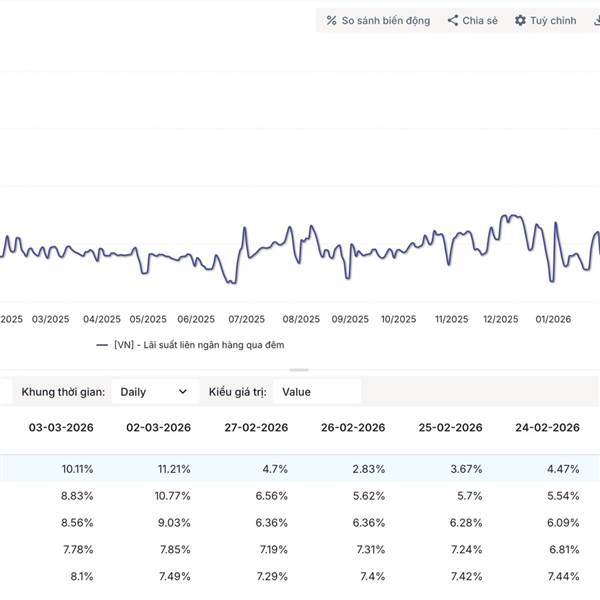Click the 27-02-2026 column header
This screenshot has width=600, height=600.
[256, 428]
